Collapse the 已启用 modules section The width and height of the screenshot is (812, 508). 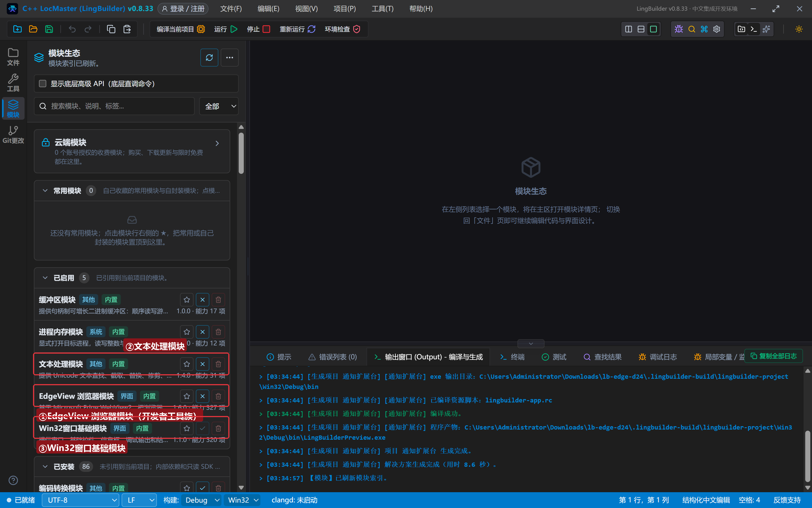click(x=45, y=278)
